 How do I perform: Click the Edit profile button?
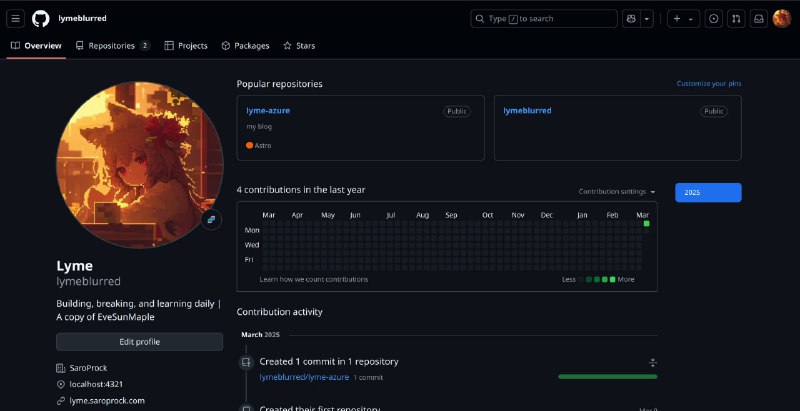[x=139, y=342]
